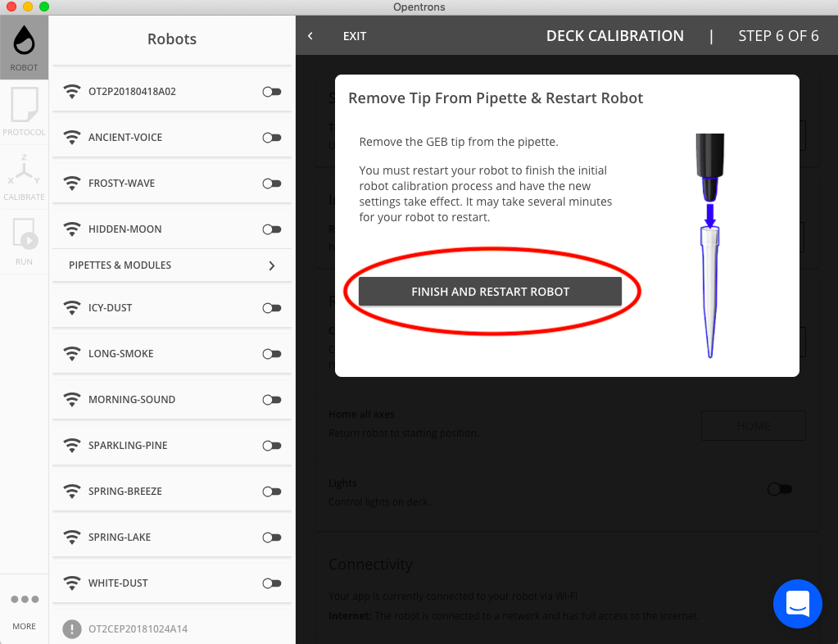Screen dimensions: 838x644
Task: Expand the Pipettes & Modules chevron
Action: [x=271, y=265]
